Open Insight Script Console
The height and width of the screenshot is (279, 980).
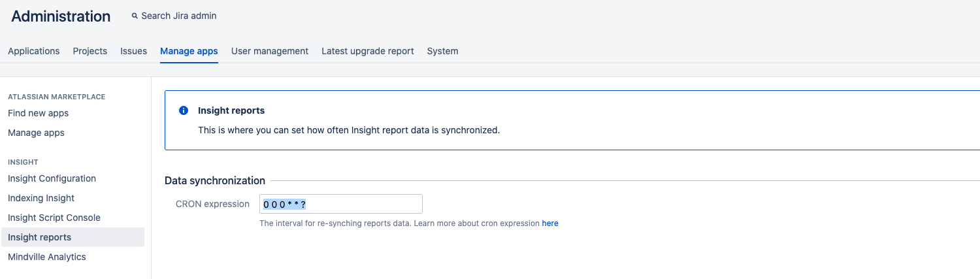tap(54, 218)
